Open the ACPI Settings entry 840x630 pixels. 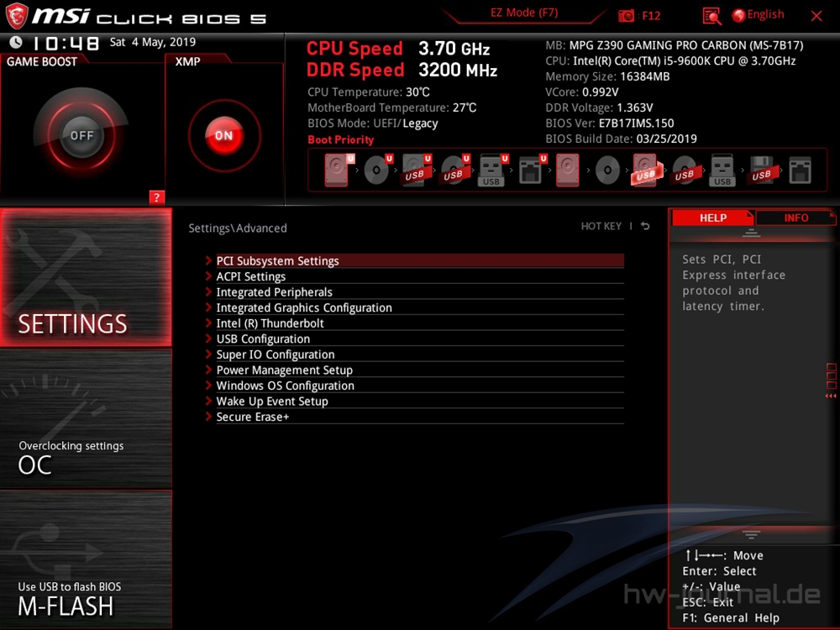(x=420, y=276)
